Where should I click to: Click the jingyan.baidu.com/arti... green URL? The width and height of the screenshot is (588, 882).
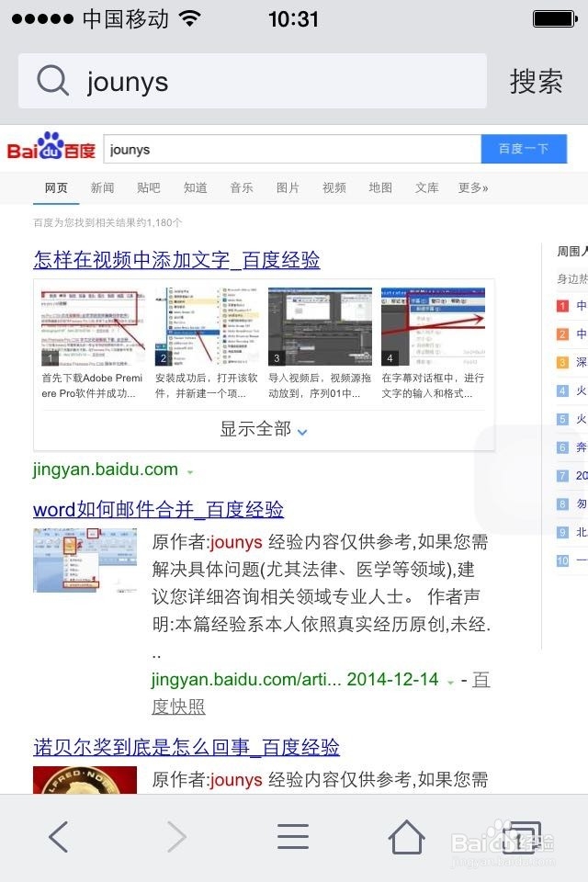tap(246, 680)
